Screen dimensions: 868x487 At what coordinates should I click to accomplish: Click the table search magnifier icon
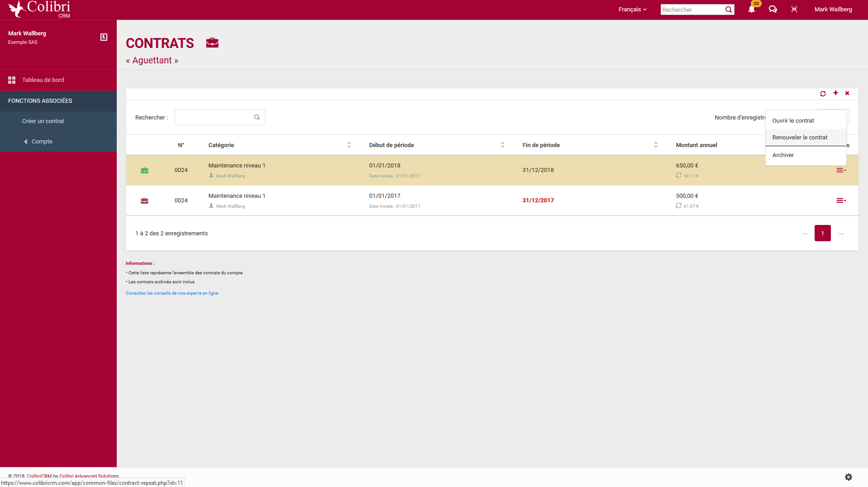tap(257, 117)
